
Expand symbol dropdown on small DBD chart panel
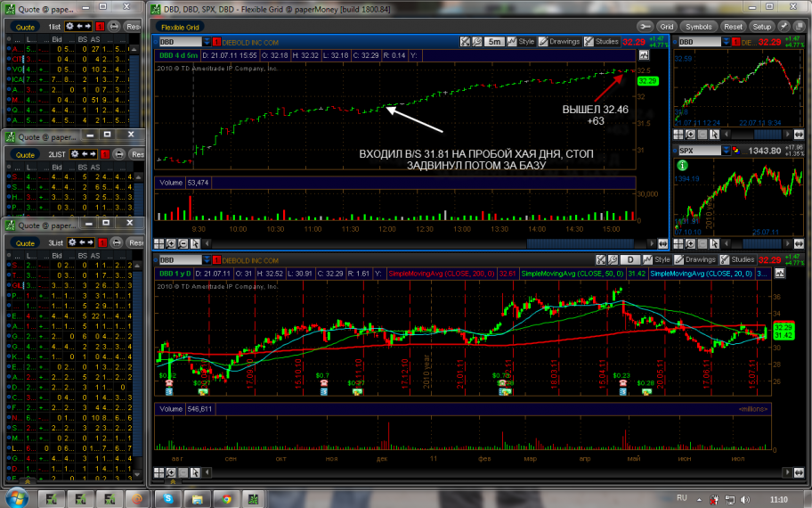point(727,42)
